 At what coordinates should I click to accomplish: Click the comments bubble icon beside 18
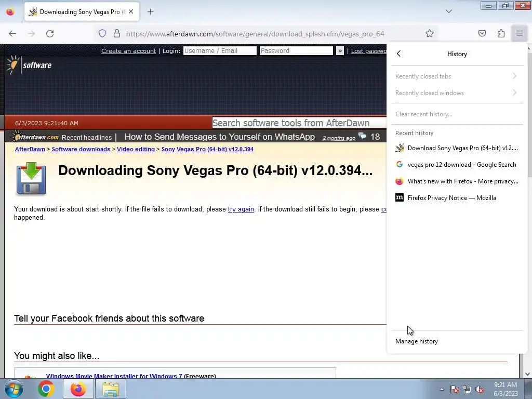coord(362,136)
